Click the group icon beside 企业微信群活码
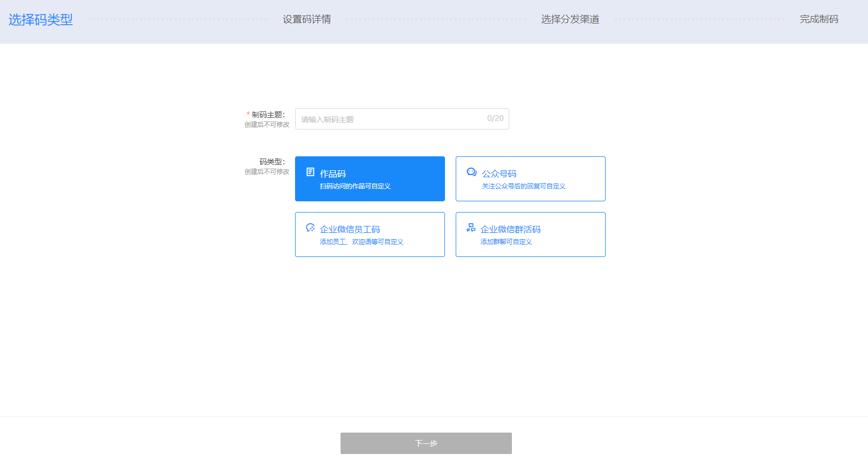This screenshot has width=868, height=469. coord(471,228)
